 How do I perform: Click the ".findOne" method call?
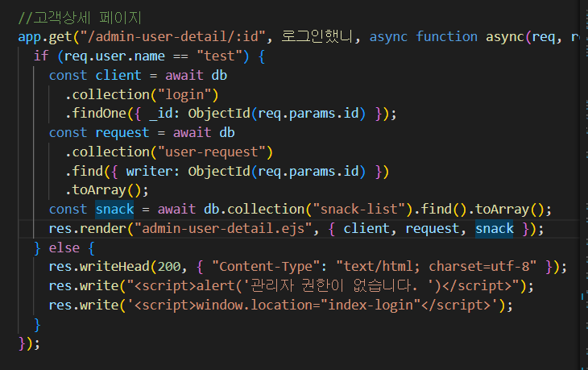coord(95,114)
